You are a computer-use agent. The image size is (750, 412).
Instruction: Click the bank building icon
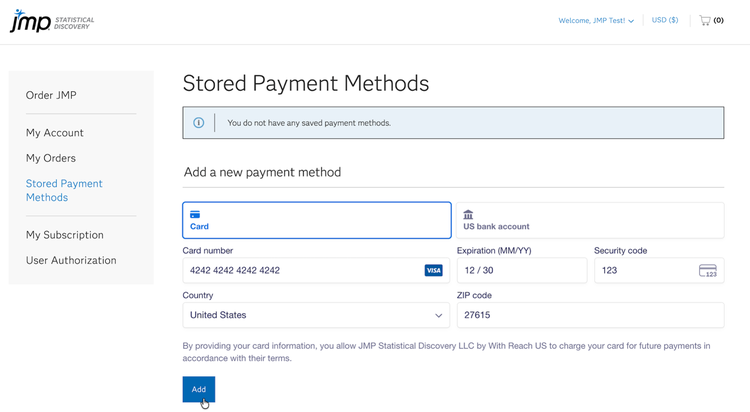[x=468, y=214]
